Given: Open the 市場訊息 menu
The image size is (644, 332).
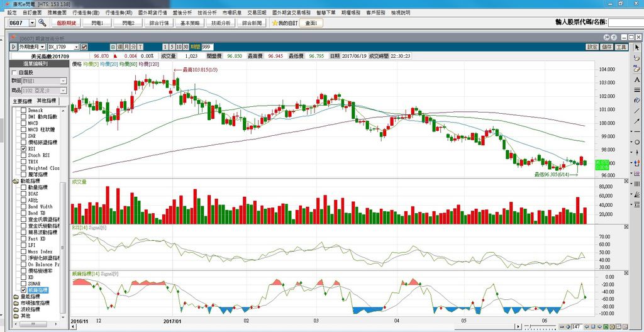Looking at the screenshot, I should coord(232,13).
